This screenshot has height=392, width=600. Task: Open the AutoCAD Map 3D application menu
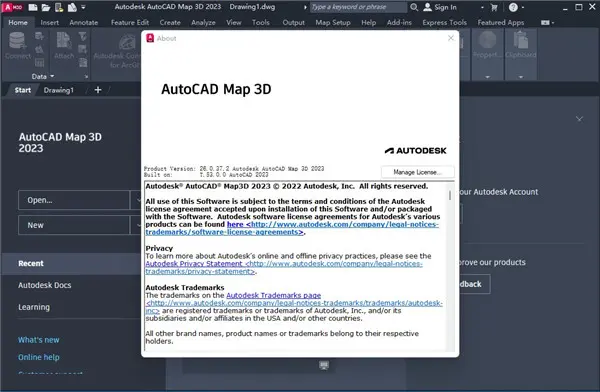pos(12,7)
